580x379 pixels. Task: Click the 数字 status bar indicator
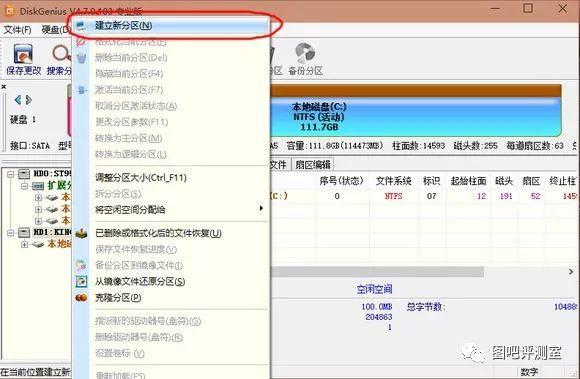(x=529, y=372)
